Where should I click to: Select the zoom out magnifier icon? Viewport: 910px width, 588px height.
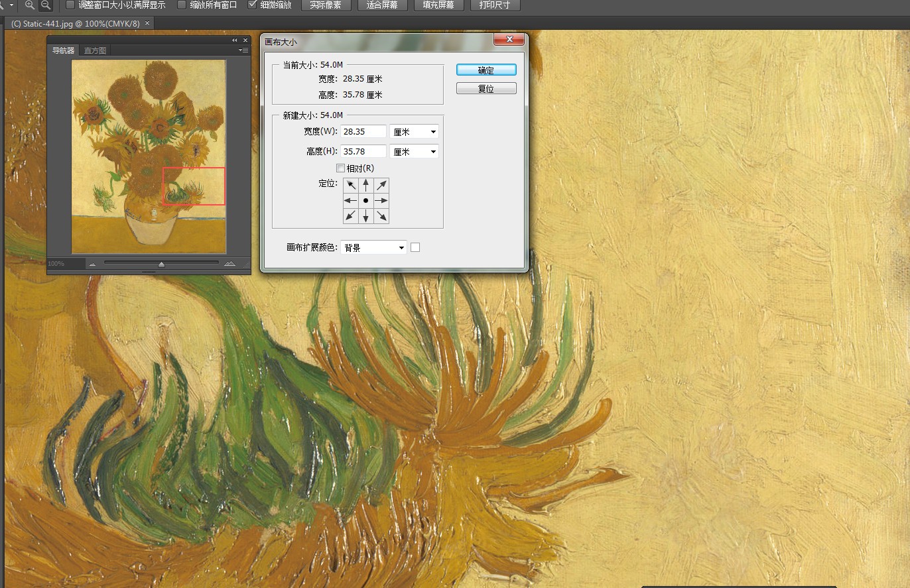46,5
